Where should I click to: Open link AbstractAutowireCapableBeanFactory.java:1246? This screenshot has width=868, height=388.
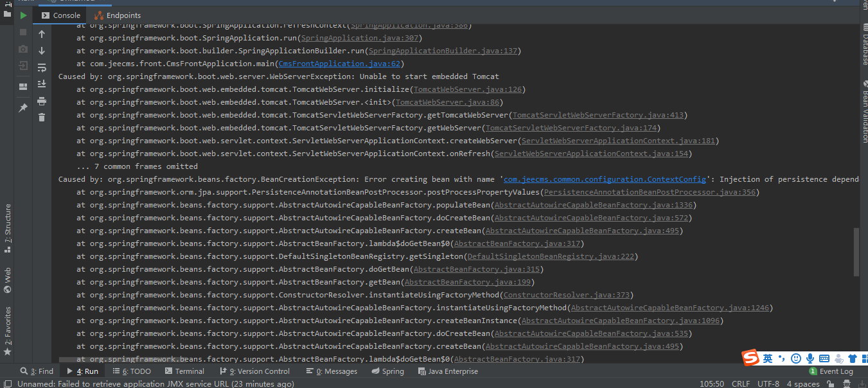pos(670,308)
